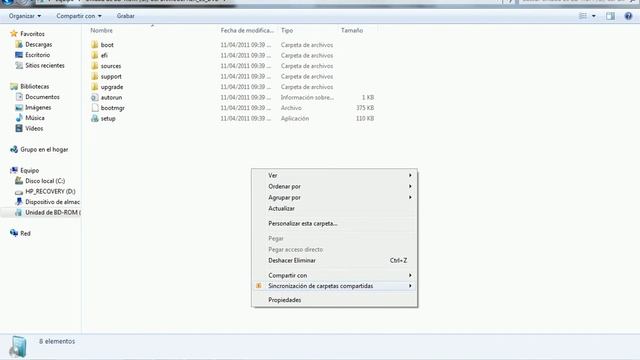This screenshot has width=640, height=360.
Task: Click the Imágenes library icon
Action: [x=19, y=107]
